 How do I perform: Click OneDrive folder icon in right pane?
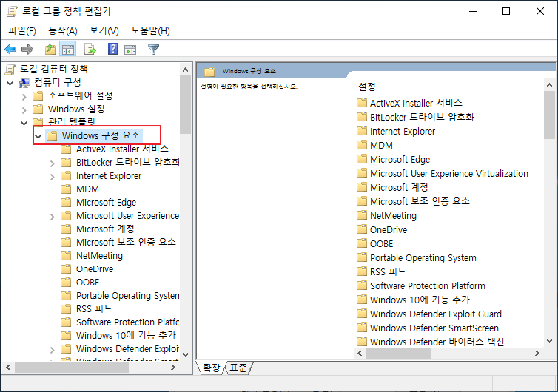(x=362, y=229)
